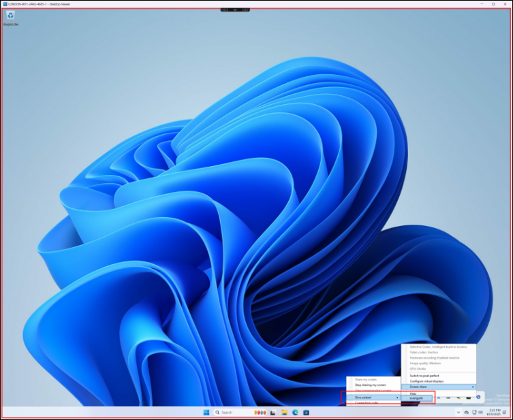
Task: Launch Microsoft Edge from the taskbar
Action: (x=295, y=413)
